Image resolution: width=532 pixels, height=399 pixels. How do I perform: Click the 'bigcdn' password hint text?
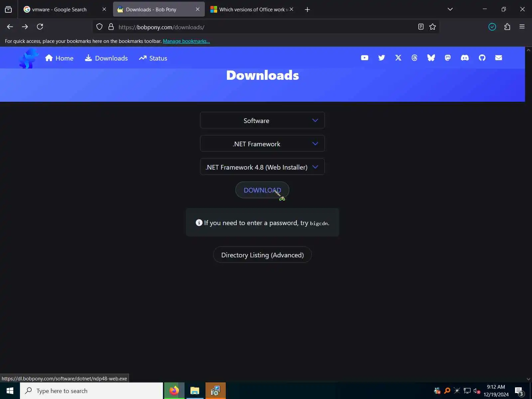[x=319, y=223]
